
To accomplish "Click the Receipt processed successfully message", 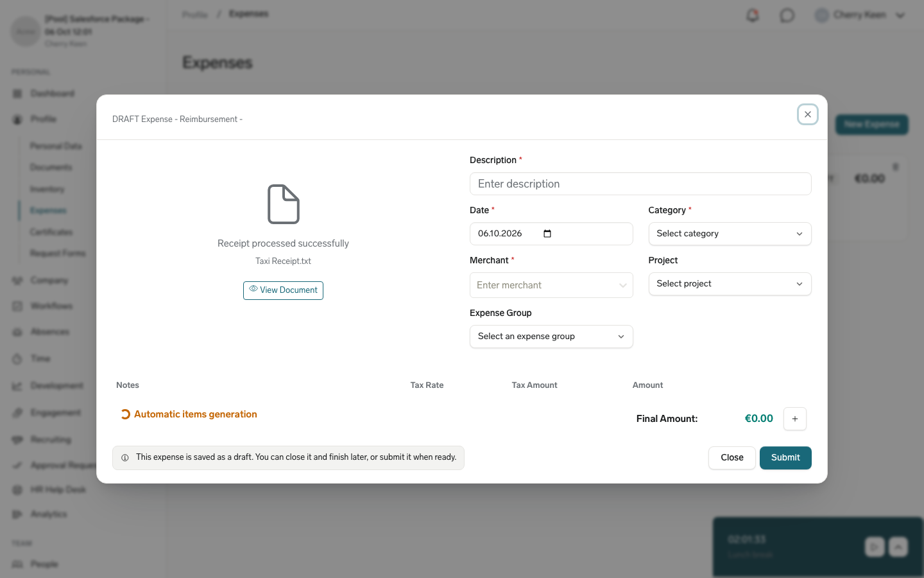I will [x=283, y=243].
